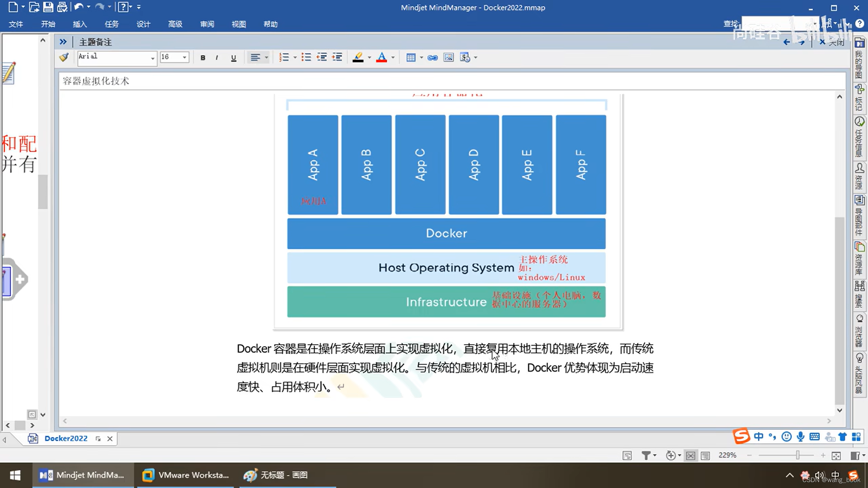Open the 文件 menu
The height and width of the screenshot is (488, 868).
click(x=16, y=24)
